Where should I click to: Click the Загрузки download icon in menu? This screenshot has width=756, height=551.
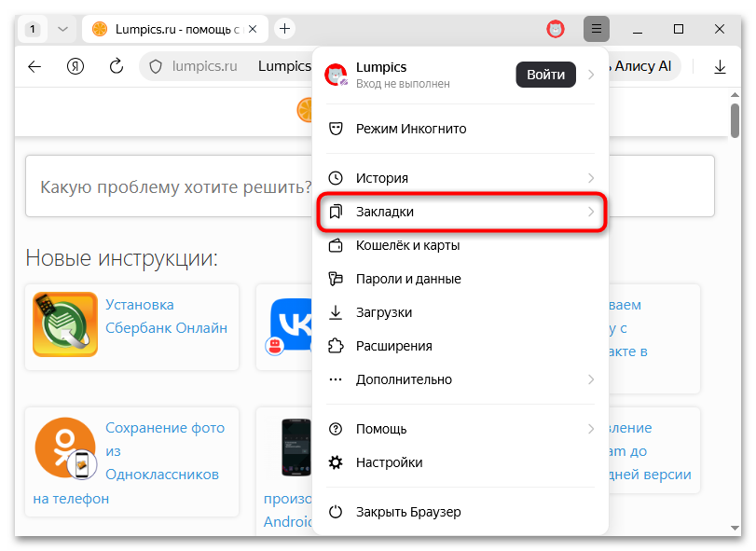click(x=336, y=313)
